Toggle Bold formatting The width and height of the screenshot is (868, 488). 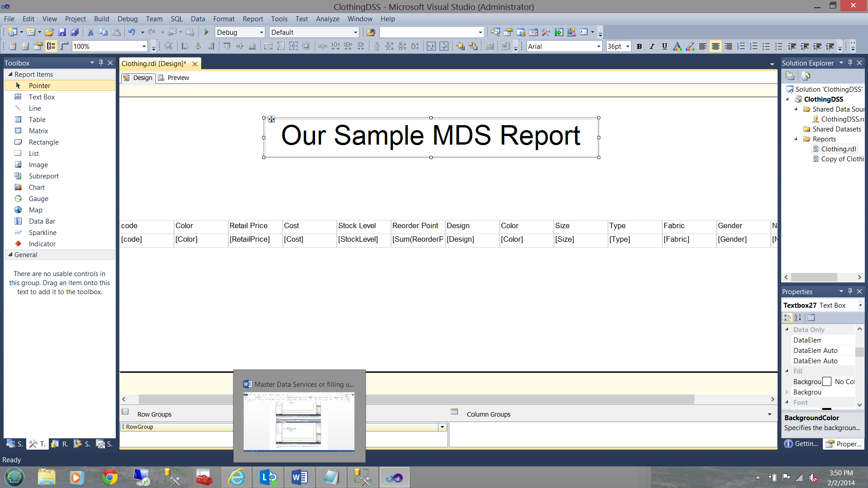tap(639, 46)
